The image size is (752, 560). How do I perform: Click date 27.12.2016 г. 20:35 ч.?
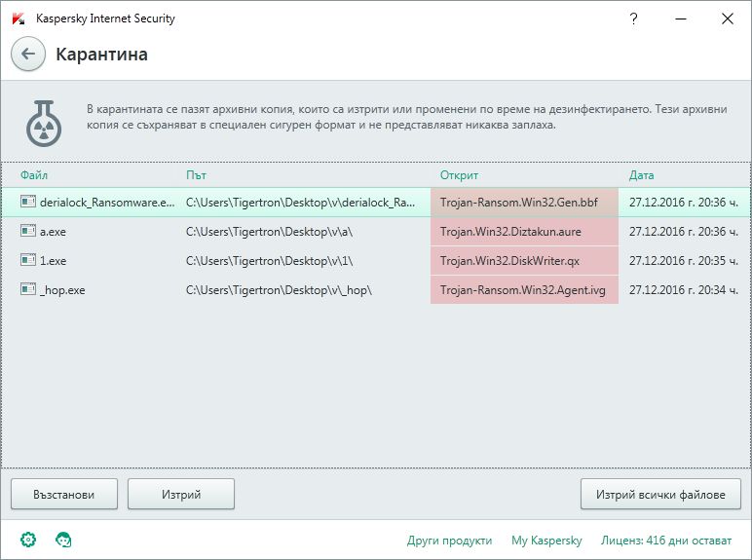click(x=684, y=261)
